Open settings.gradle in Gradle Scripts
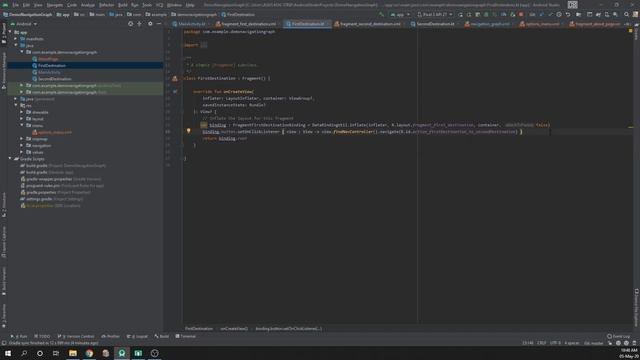Screen dimensions: 640x360 pos(39,199)
